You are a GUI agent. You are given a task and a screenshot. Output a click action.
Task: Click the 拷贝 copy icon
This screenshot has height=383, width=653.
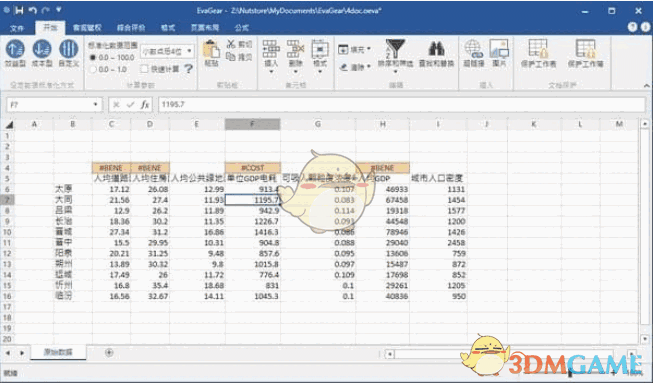click(231, 57)
